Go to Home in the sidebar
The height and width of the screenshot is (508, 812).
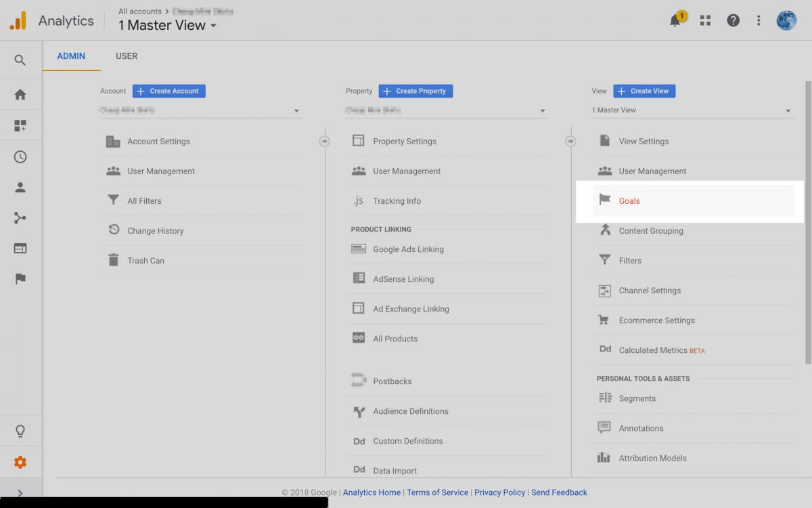pos(20,94)
